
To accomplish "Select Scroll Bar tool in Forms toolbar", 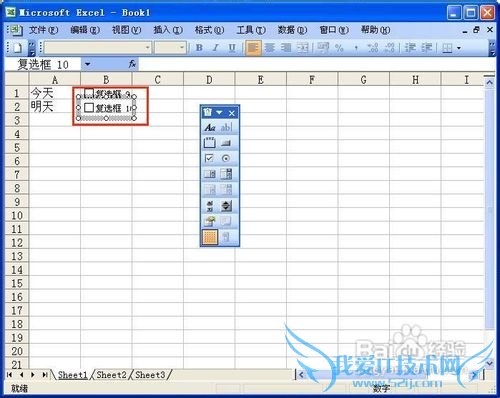I will pyautogui.click(x=210, y=206).
